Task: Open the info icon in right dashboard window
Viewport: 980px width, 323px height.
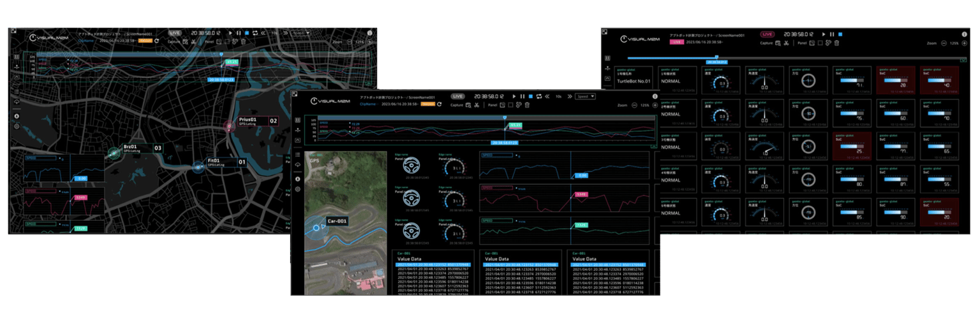Action: [x=964, y=34]
